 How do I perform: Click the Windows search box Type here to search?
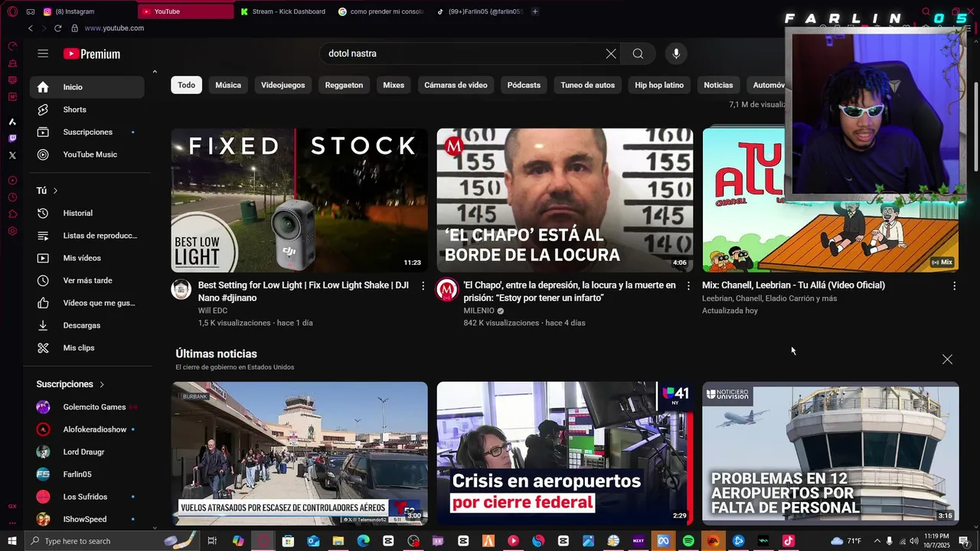click(112, 541)
